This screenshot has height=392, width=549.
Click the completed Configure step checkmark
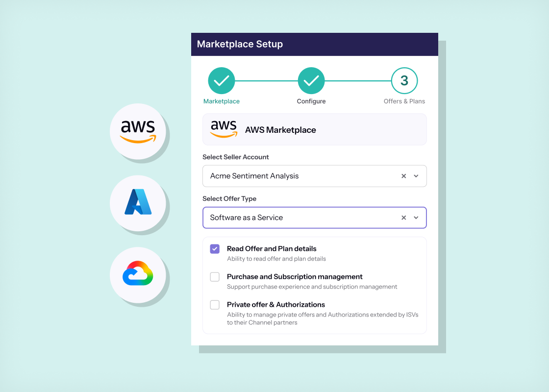pyautogui.click(x=311, y=81)
